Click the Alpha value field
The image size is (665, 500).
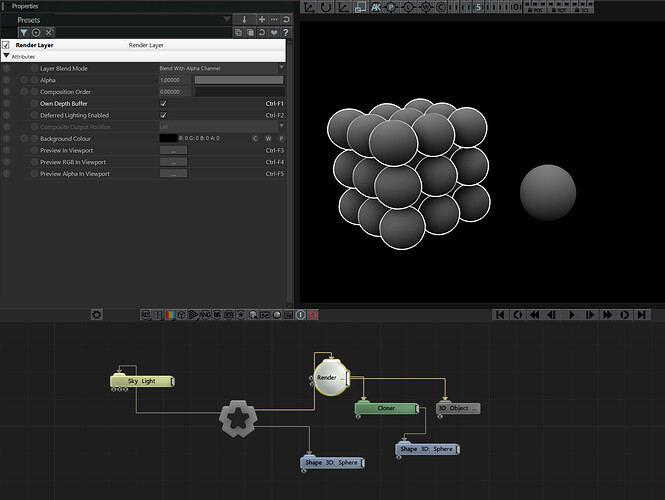[175, 80]
